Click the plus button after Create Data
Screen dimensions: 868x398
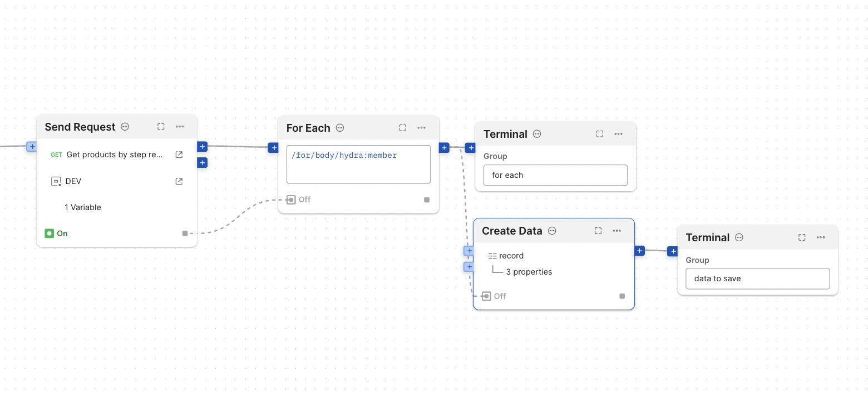click(639, 251)
